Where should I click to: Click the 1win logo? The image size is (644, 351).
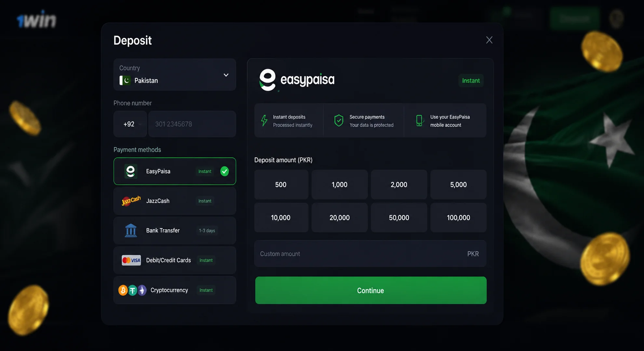pyautogui.click(x=36, y=19)
